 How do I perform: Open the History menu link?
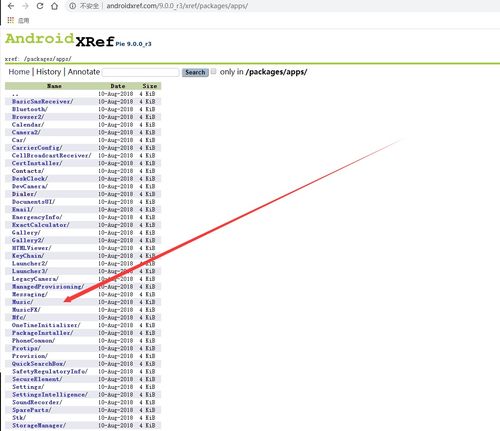tap(49, 72)
